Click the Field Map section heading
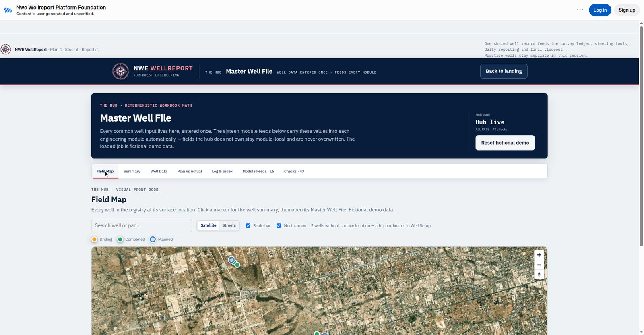This screenshot has width=644, height=335. [109, 200]
